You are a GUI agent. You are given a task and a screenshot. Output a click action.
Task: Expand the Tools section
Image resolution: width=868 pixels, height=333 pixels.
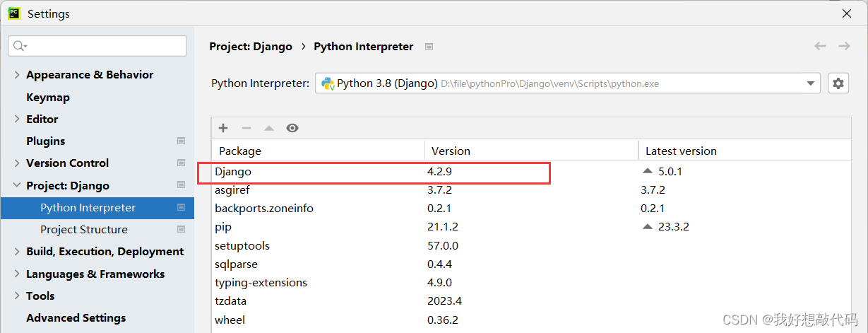(x=17, y=296)
